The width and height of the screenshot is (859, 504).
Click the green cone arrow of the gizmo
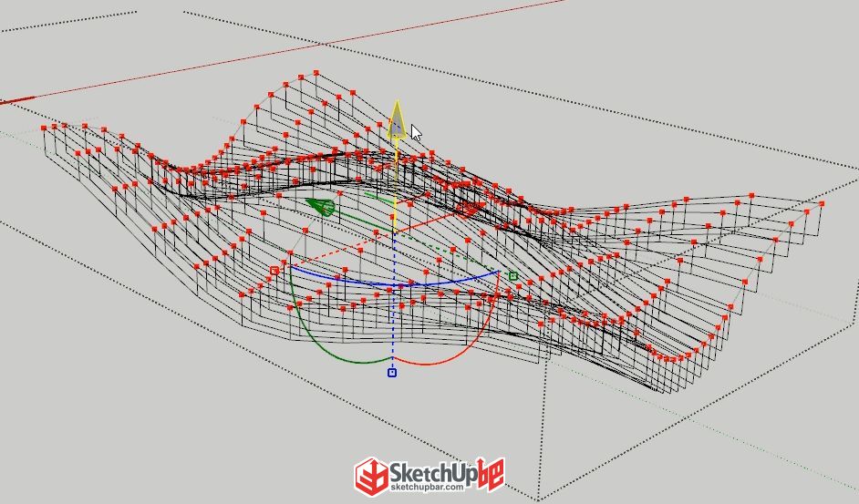coord(320,207)
